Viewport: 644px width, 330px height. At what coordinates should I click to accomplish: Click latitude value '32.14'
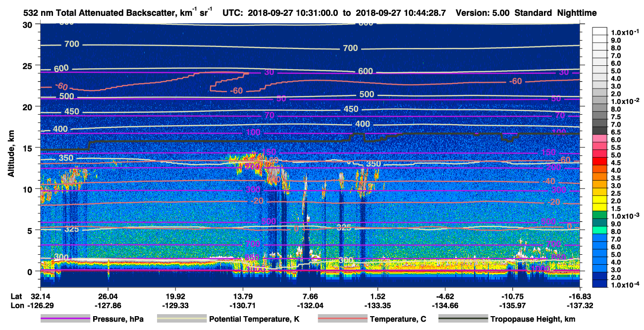(x=41, y=296)
